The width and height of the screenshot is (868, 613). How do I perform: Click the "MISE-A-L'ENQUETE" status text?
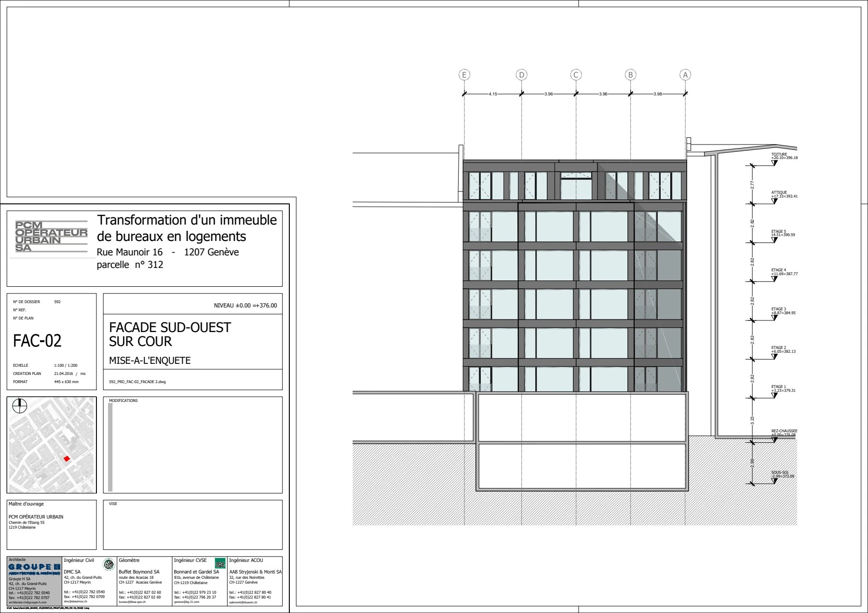pyautogui.click(x=150, y=360)
